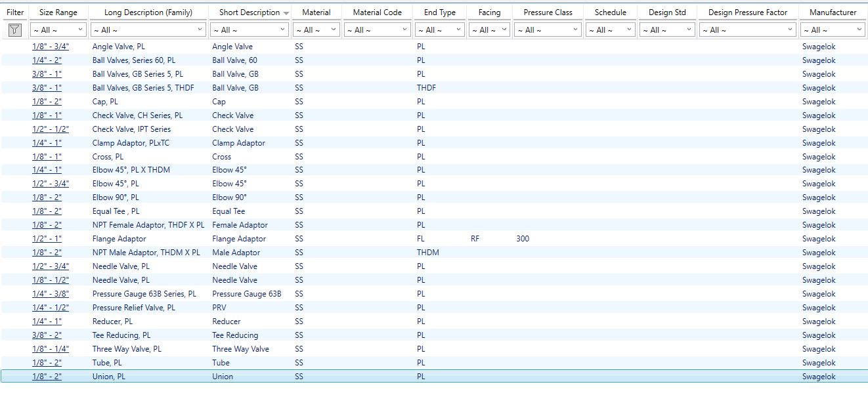Click the '300' pressure class cell
The height and width of the screenshot is (393, 868).
point(523,239)
